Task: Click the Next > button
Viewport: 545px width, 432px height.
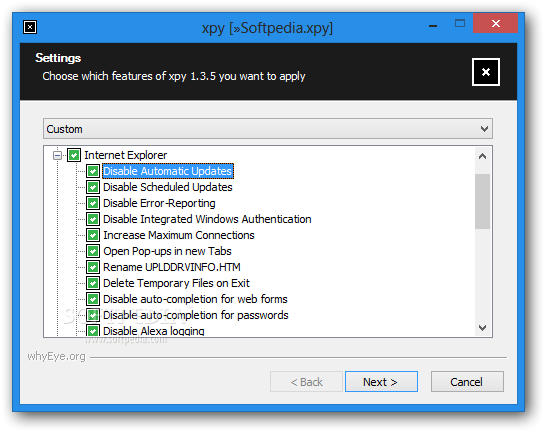Action: tap(381, 382)
